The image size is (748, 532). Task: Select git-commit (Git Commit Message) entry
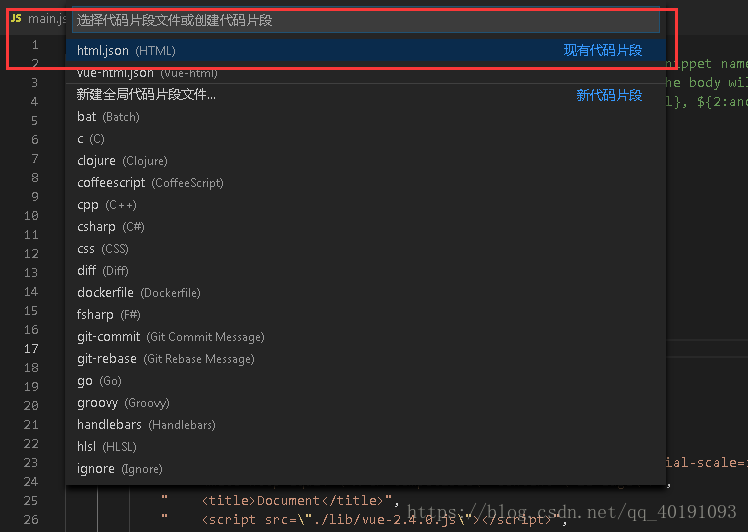click(365, 336)
